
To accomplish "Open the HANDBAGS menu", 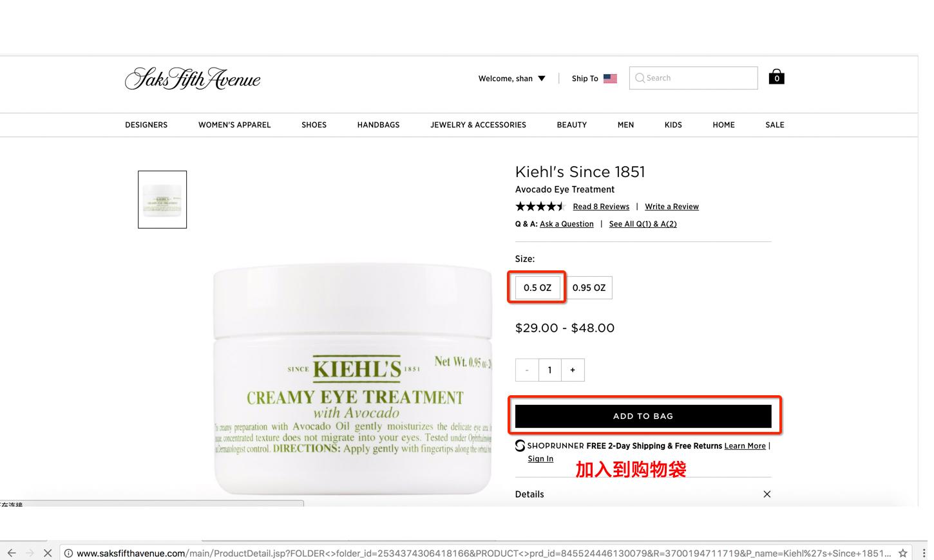I will pyautogui.click(x=378, y=125).
